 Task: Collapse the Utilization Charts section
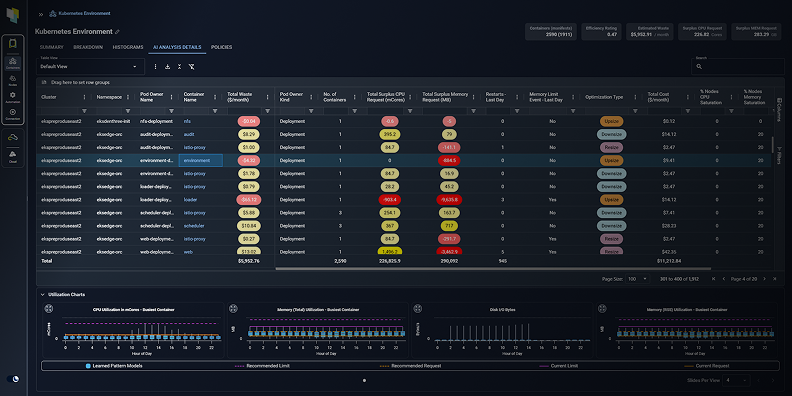pyautogui.click(x=42, y=294)
